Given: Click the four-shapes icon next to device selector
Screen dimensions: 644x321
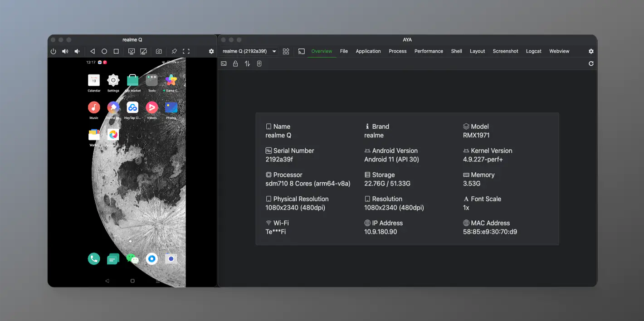Looking at the screenshot, I should pos(286,52).
